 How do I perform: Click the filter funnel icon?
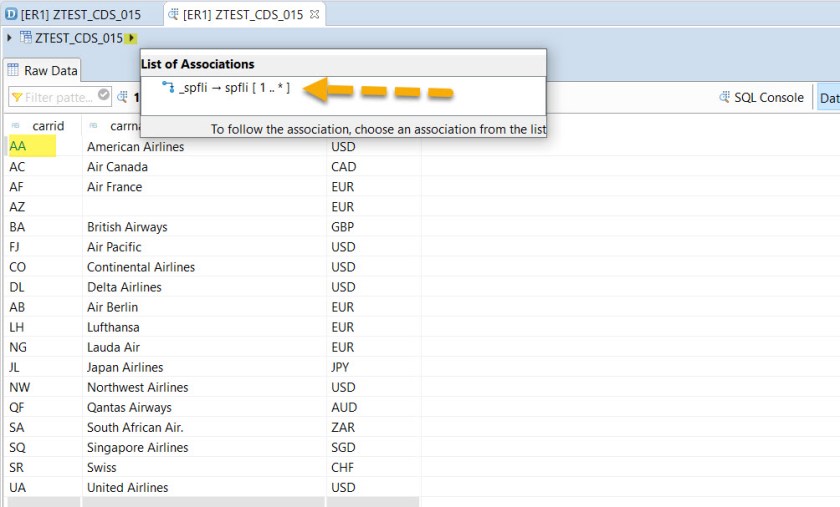coord(17,97)
